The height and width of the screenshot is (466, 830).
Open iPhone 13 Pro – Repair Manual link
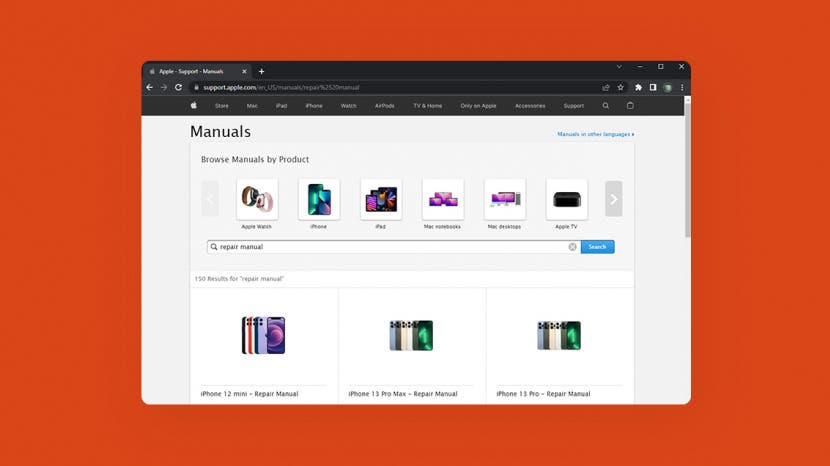543,394
